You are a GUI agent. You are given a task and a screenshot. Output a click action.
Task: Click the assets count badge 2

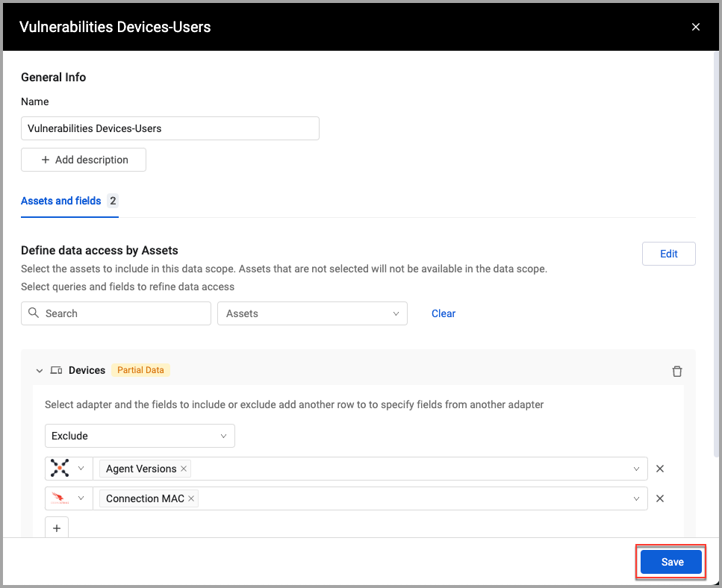coord(113,201)
